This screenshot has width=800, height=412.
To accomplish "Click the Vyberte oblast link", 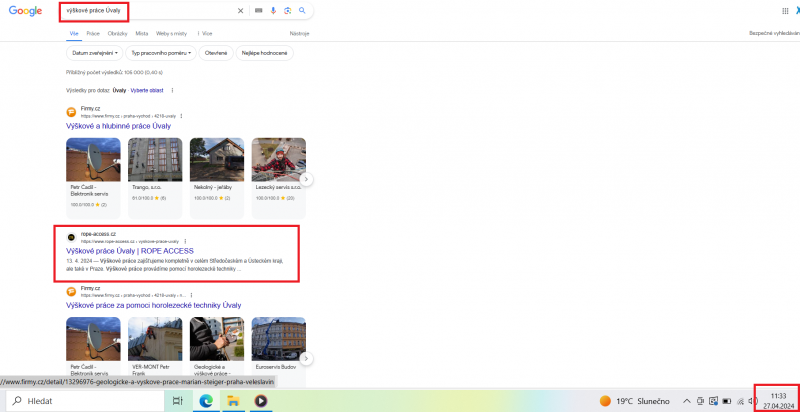I will pyautogui.click(x=147, y=90).
